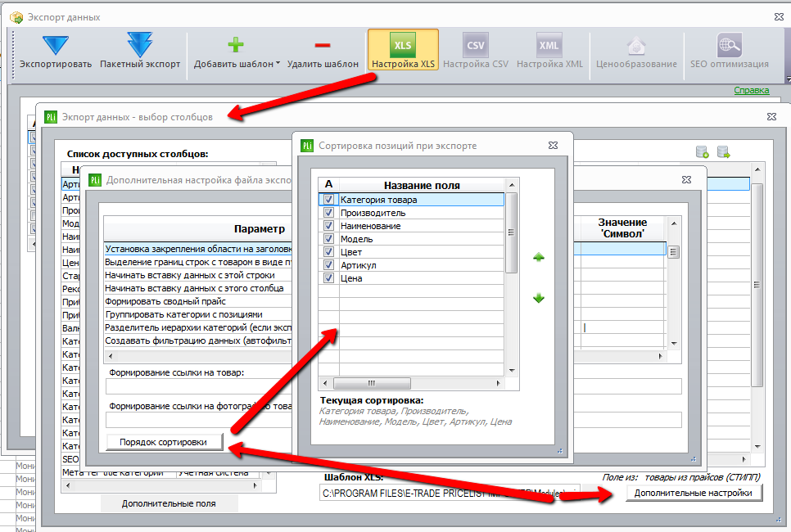Screen dimensions: 791x532
Task: Toggle the Цвет sorting checkbox
Action: pyautogui.click(x=328, y=252)
